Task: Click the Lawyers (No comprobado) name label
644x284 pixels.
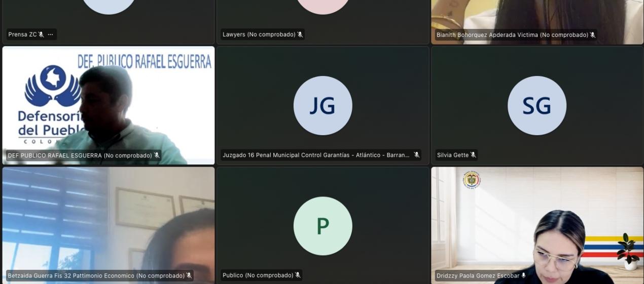Action: coord(259,35)
